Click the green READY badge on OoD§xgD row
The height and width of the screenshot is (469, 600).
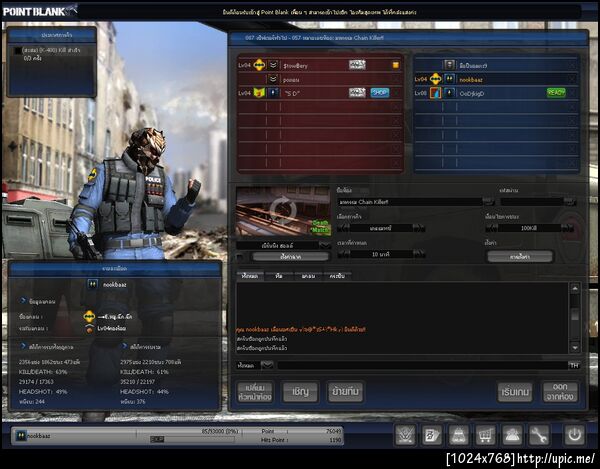pos(556,93)
